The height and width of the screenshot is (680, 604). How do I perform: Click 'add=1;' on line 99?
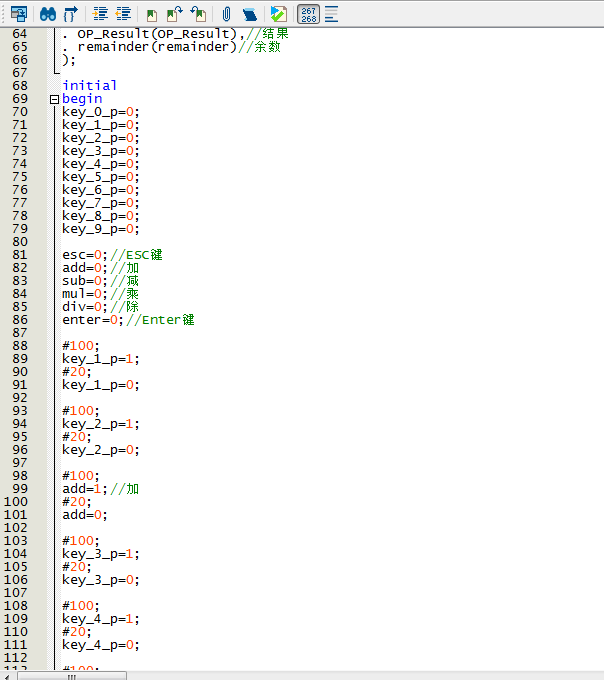85,489
